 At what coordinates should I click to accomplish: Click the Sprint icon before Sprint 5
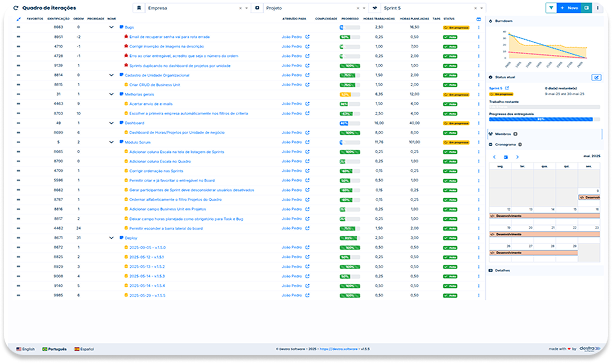pos(375,8)
